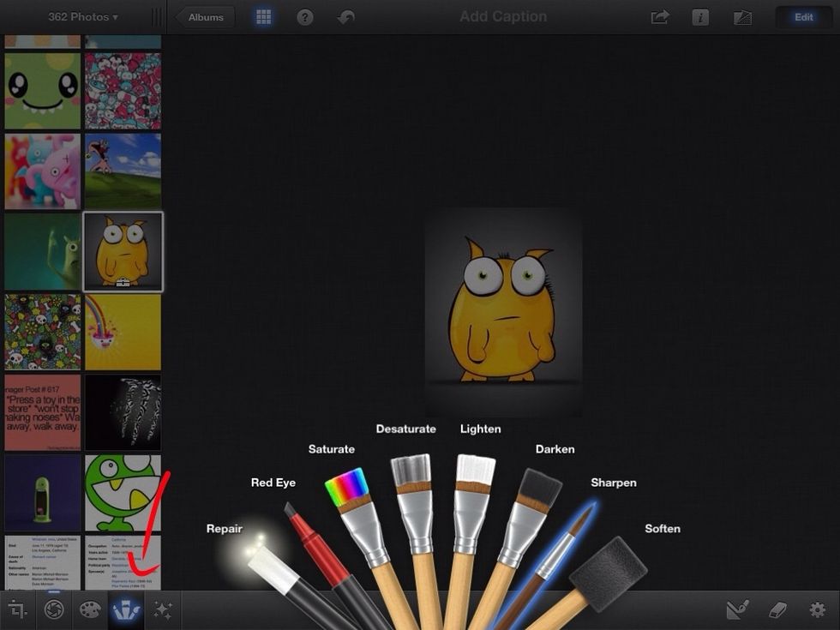Grab the thumbnail panel resize handle
Viewport: 840px width, 630px height.
(x=156, y=17)
